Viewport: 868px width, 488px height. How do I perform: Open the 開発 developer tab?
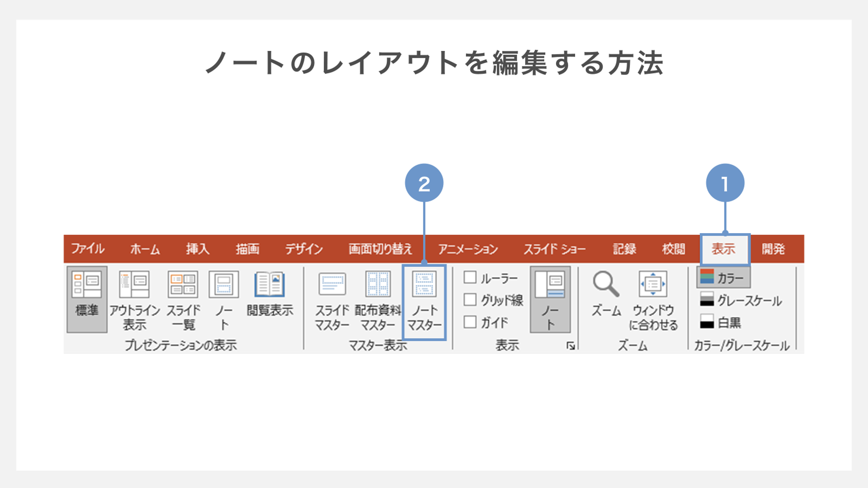773,249
